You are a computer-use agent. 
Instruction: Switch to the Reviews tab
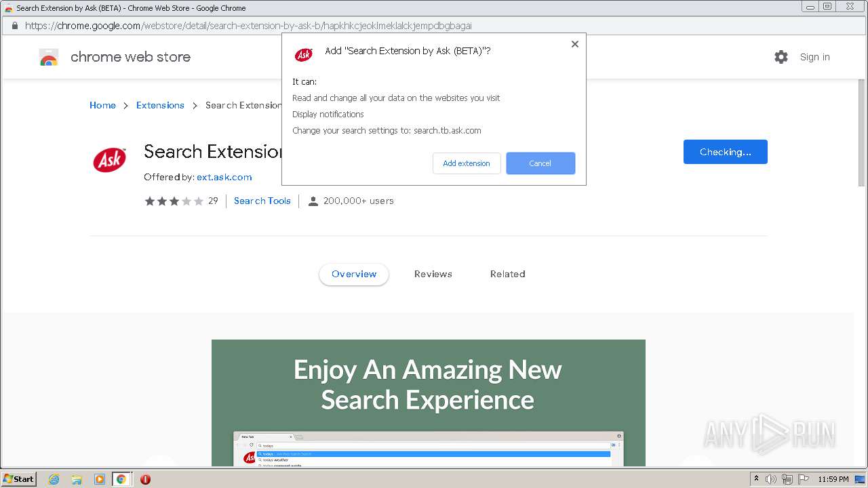pyautogui.click(x=433, y=274)
